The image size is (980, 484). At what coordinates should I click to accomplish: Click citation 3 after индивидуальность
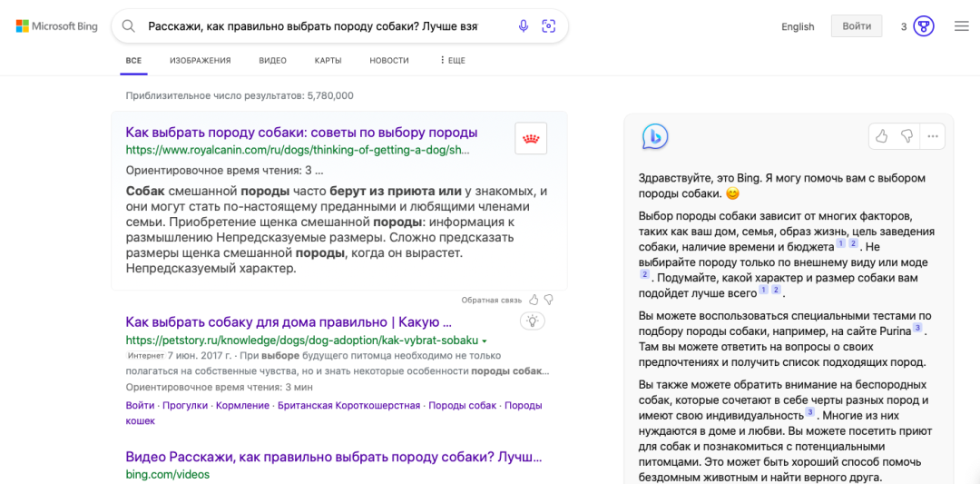coord(810,412)
